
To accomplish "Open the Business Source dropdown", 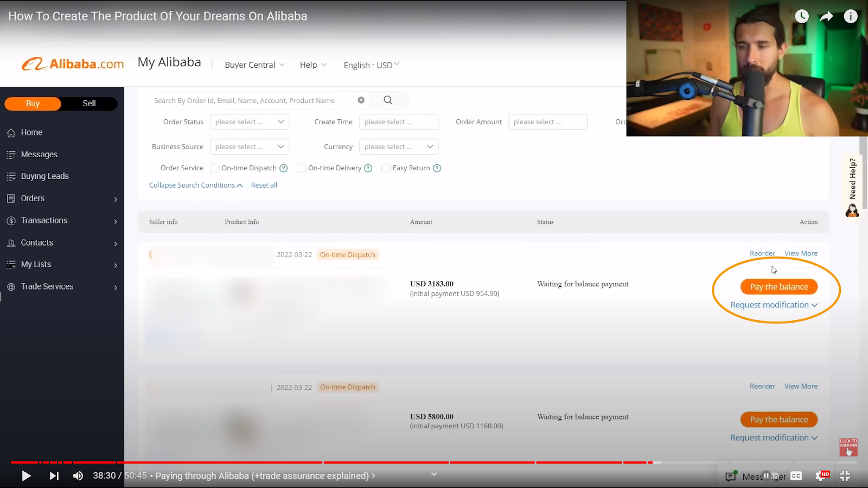I will tap(250, 146).
